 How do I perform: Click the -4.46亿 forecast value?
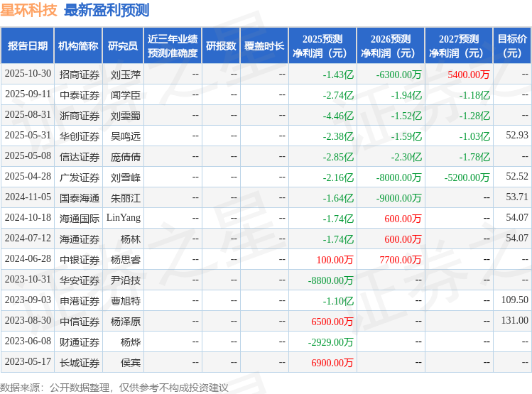pyautogui.click(x=338, y=116)
